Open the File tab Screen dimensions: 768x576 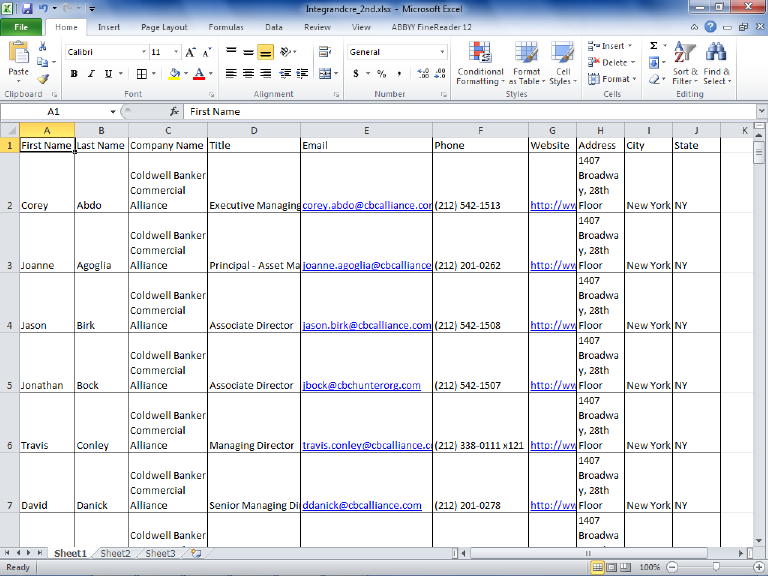tap(21, 27)
